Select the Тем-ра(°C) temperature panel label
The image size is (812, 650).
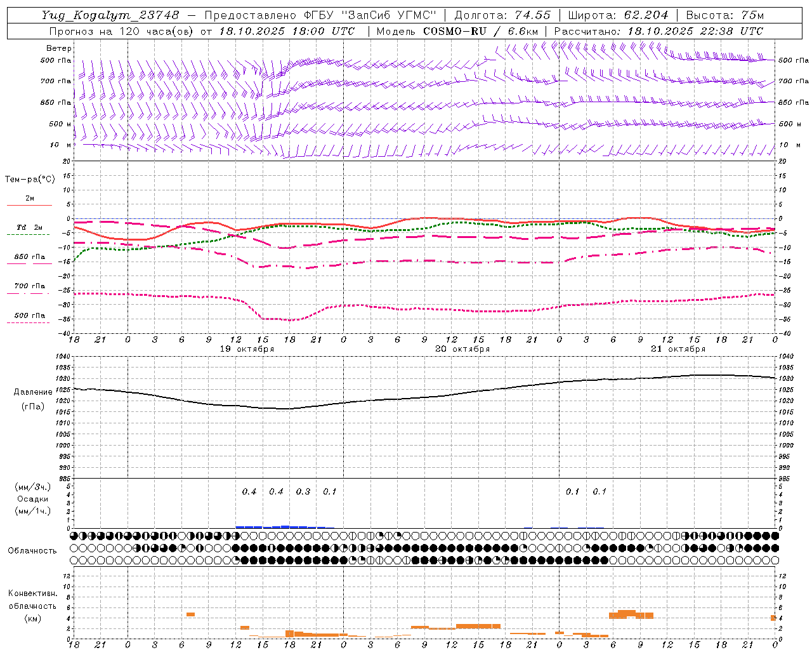[30, 180]
